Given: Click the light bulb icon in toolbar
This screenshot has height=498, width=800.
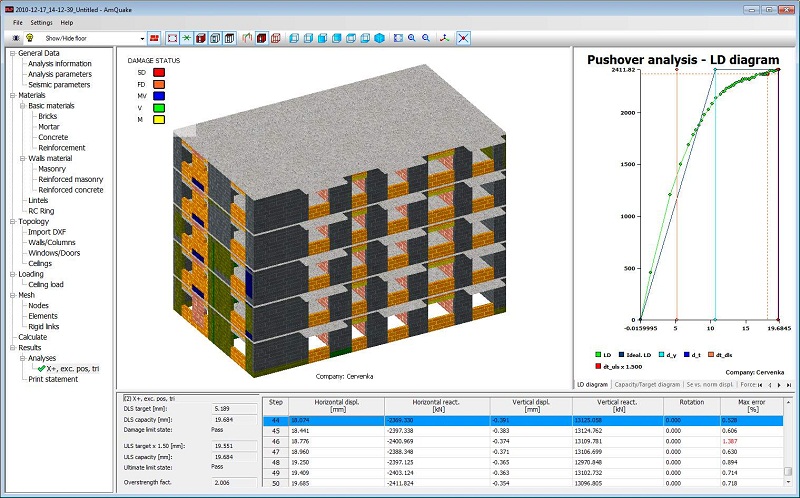Looking at the screenshot, I should point(30,38).
